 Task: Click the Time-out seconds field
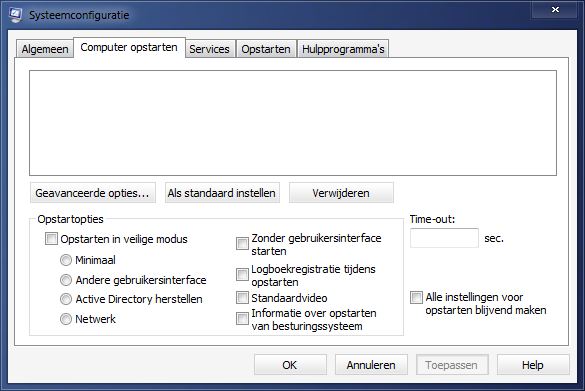click(x=444, y=238)
